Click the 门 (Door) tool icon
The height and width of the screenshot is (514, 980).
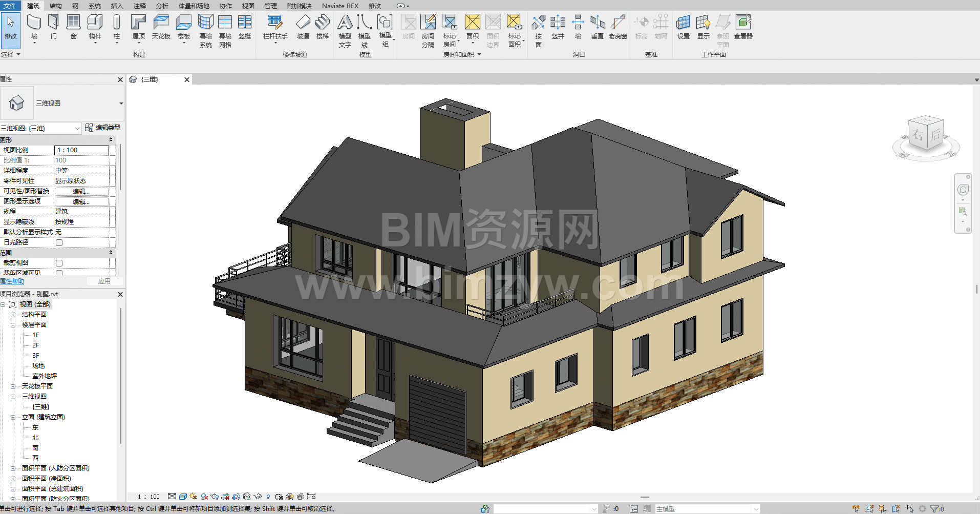[x=54, y=23]
